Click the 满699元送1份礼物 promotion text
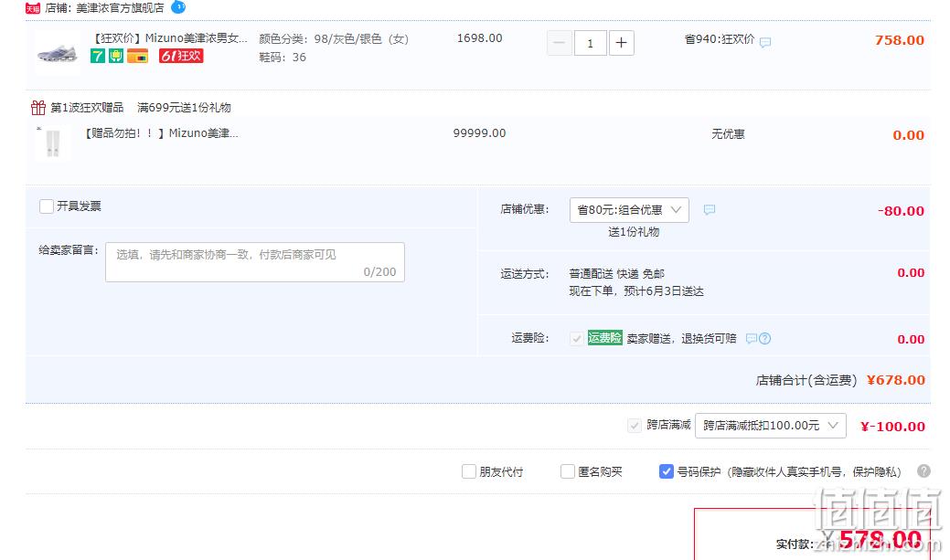 coord(184,108)
